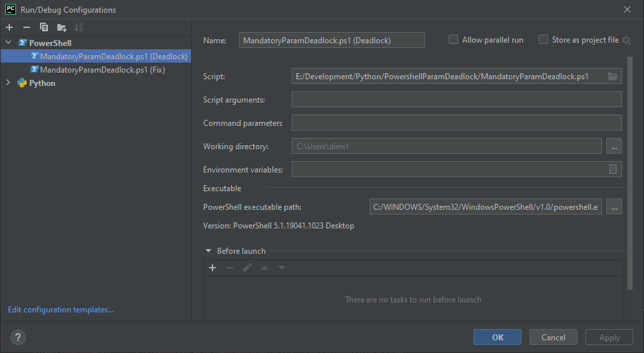Add a new configuration with plus icon
The height and width of the screenshot is (353, 644).
point(9,27)
